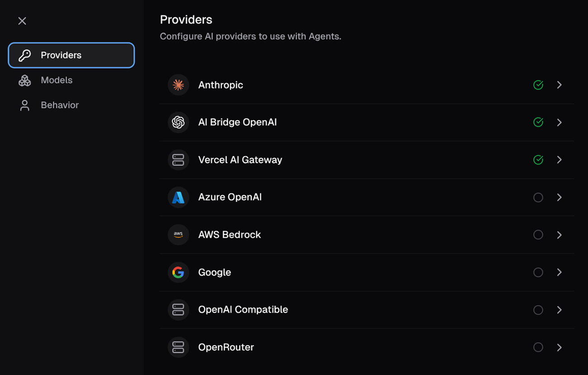Click the key icon next to Providers
Image resolution: width=588 pixels, height=375 pixels.
pyautogui.click(x=24, y=55)
